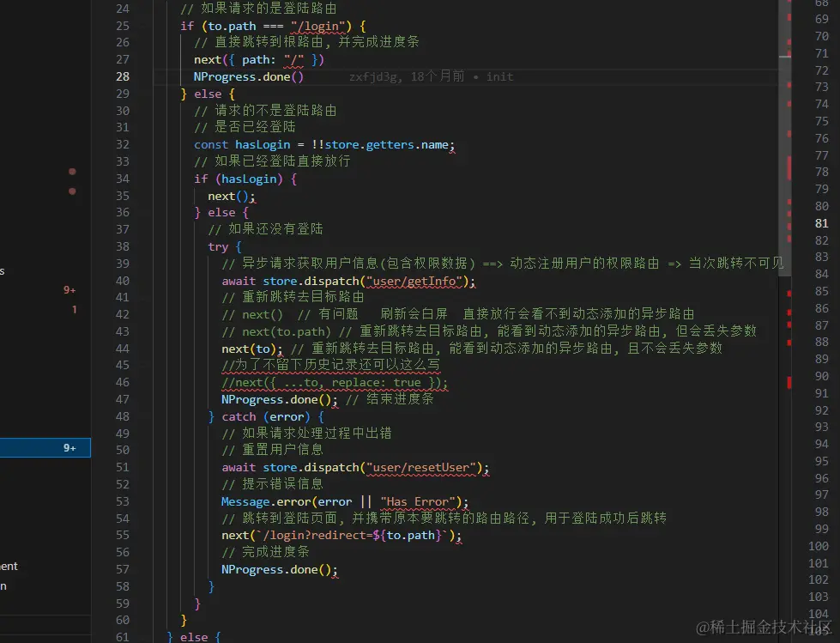Click comment '// 完成进度条' on line 56

[266, 552]
